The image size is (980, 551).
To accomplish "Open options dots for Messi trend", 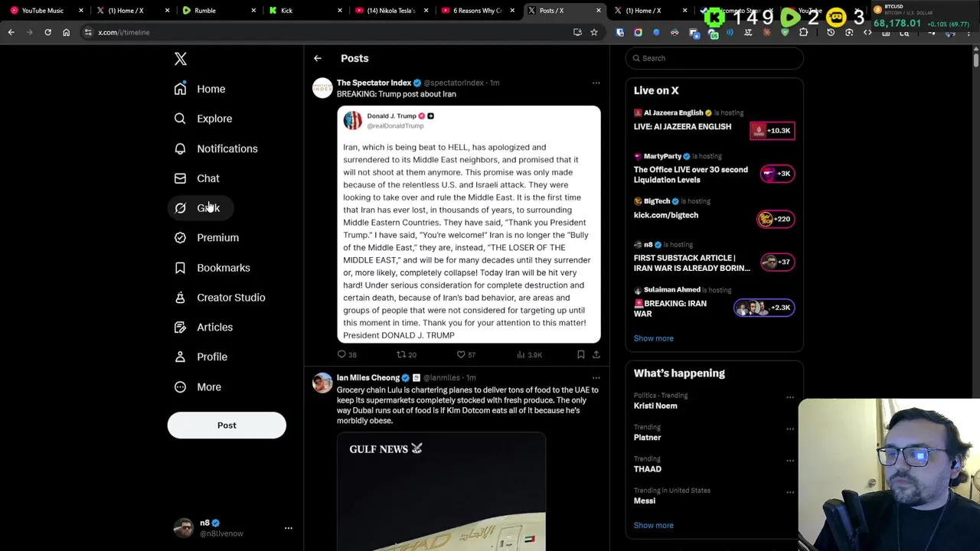I will pos(789,492).
